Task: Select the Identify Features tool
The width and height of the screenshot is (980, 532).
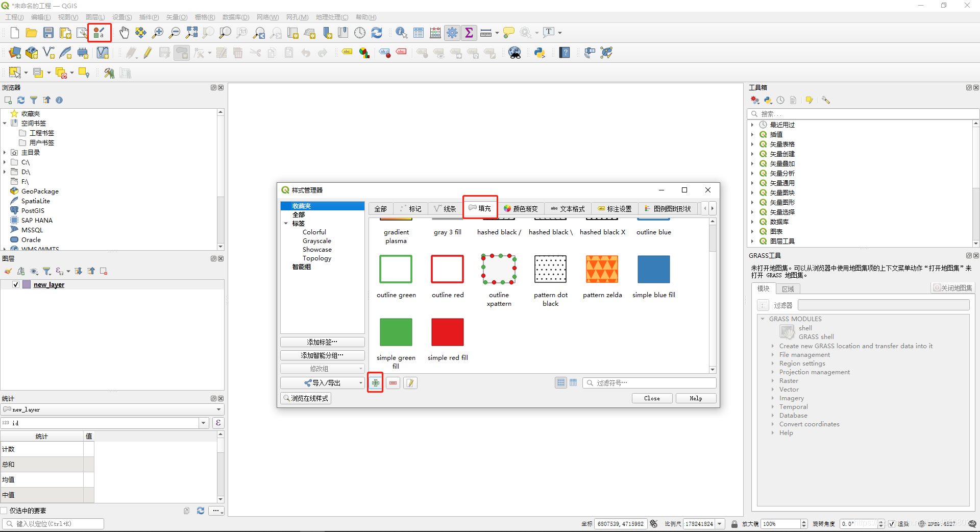Action: (402, 33)
